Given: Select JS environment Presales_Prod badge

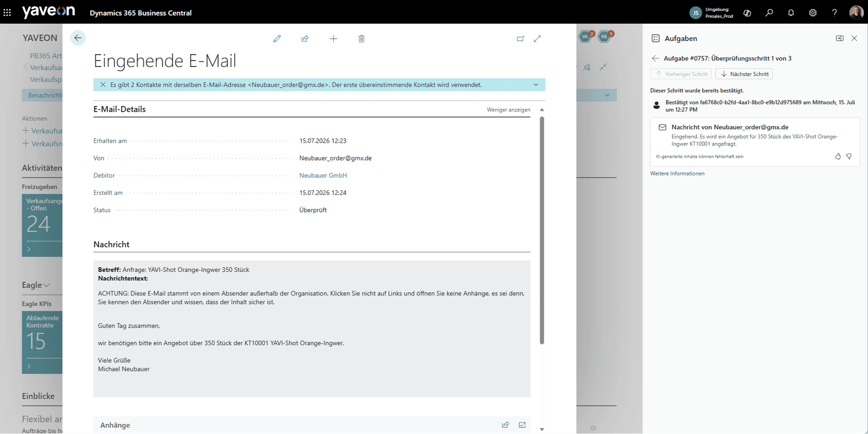Looking at the screenshot, I should point(712,13).
